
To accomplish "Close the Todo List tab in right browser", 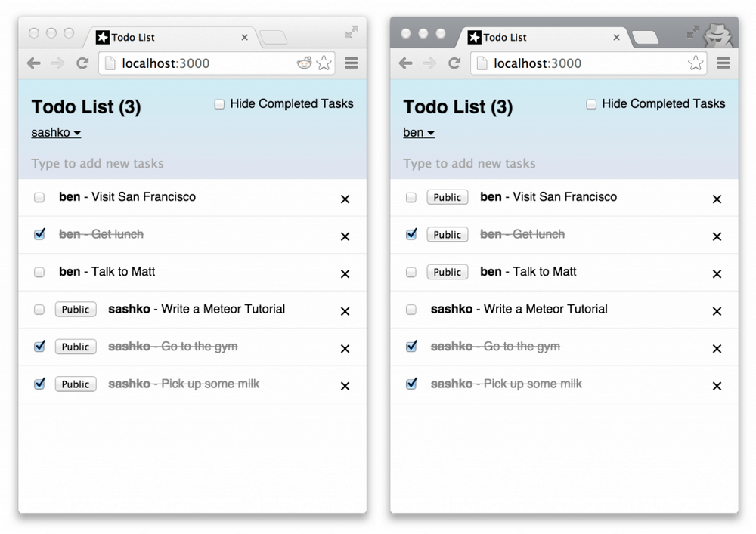I will coord(616,37).
